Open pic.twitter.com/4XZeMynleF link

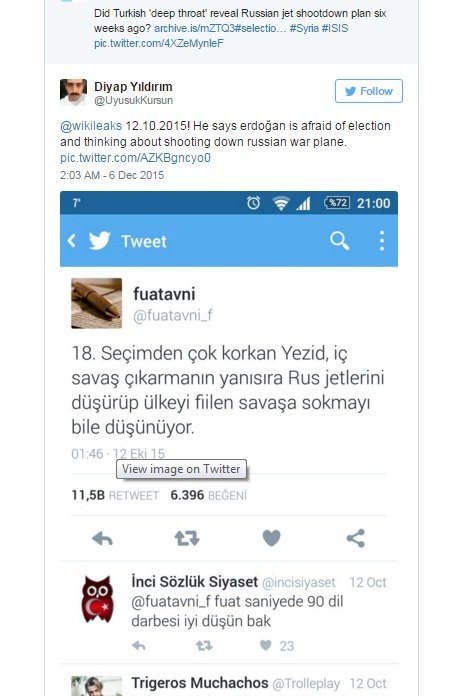[159, 44]
